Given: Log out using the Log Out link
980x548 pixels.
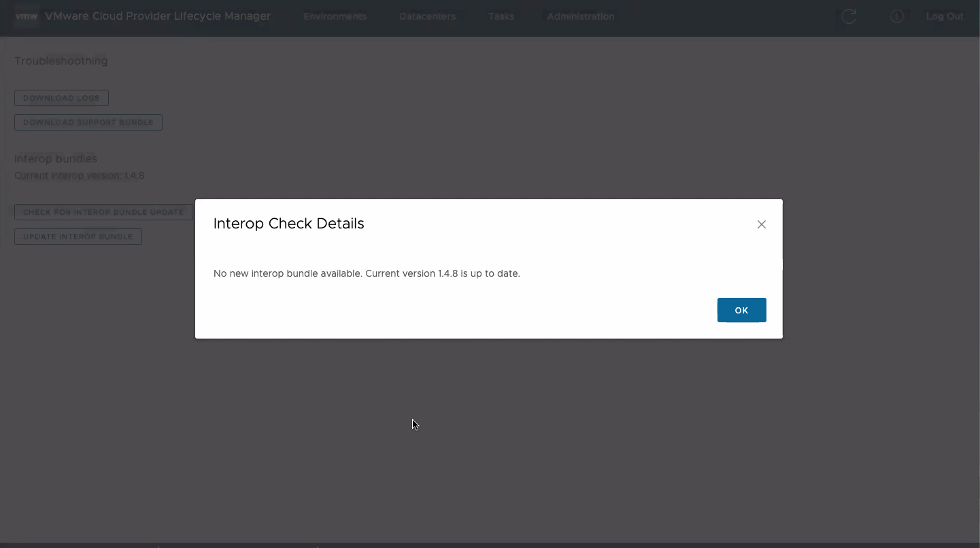Looking at the screenshot, I should coord(945,16).
